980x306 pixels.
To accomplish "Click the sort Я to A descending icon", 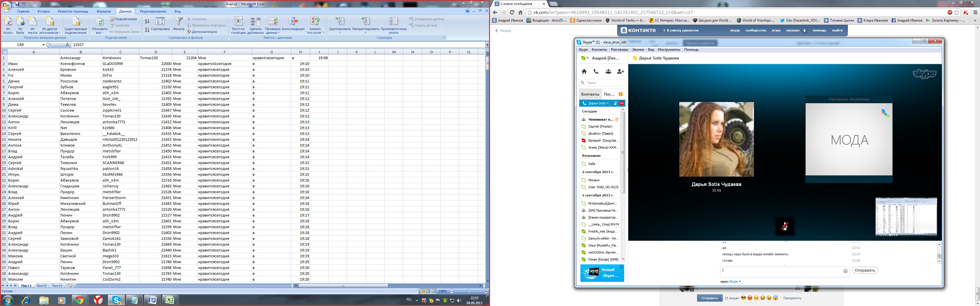I will (x=147, y=30).
